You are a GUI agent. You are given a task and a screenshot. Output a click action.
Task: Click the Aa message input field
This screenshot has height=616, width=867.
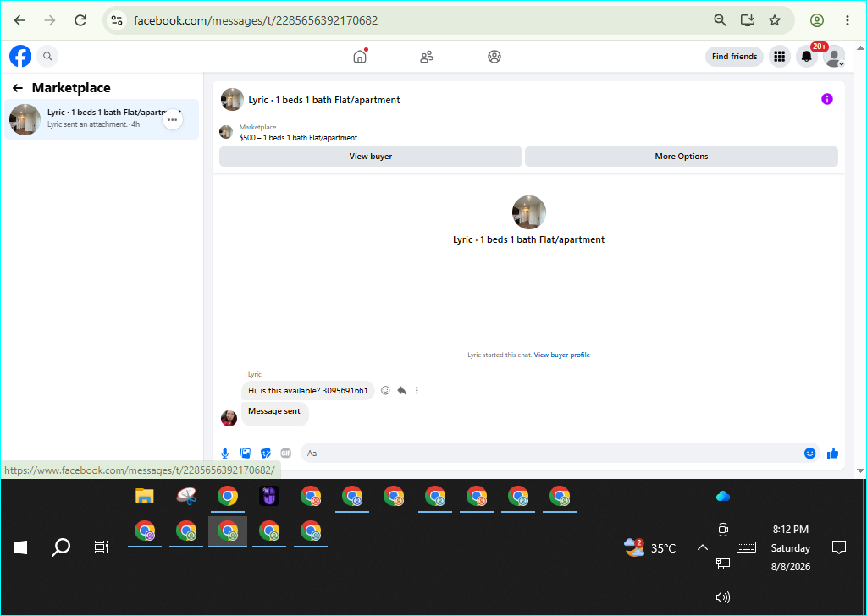[x=550, y=453]
